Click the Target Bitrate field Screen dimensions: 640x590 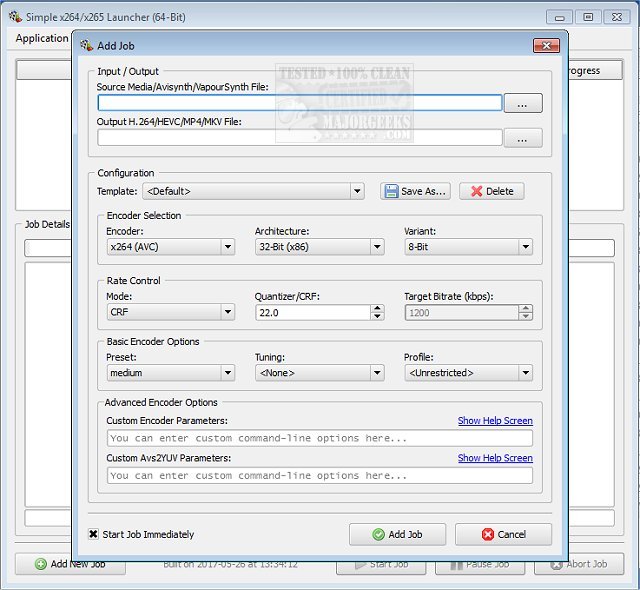pos(461,313)
